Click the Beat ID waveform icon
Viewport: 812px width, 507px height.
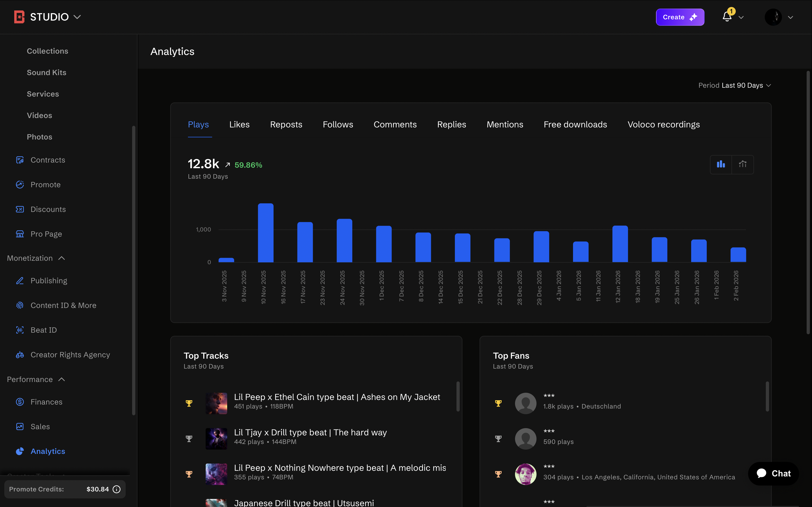tap(20, 330)
